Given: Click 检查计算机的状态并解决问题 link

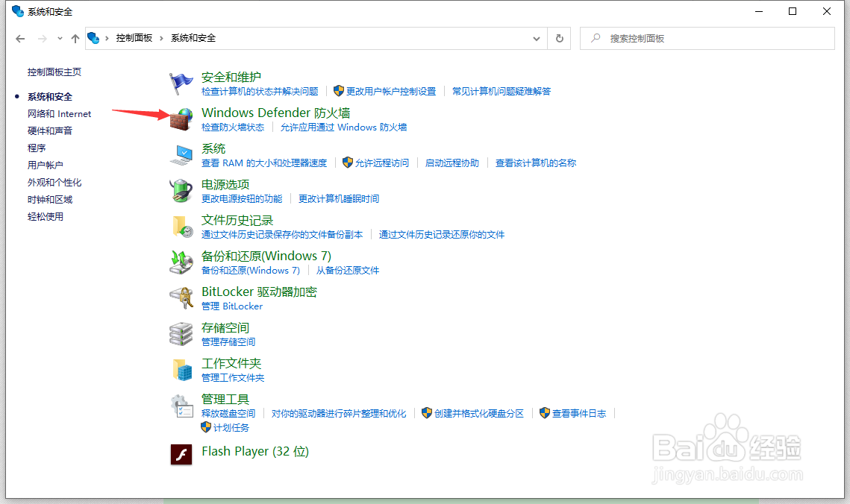Looking at the screenshot, I should point(260,92).
